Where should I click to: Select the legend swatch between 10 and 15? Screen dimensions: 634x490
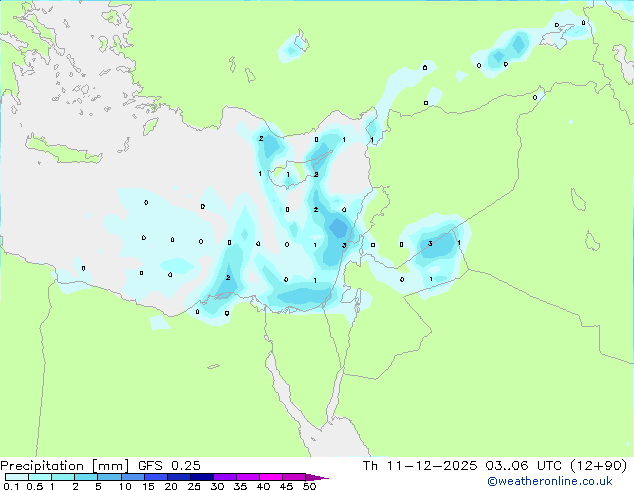[132, 477]
